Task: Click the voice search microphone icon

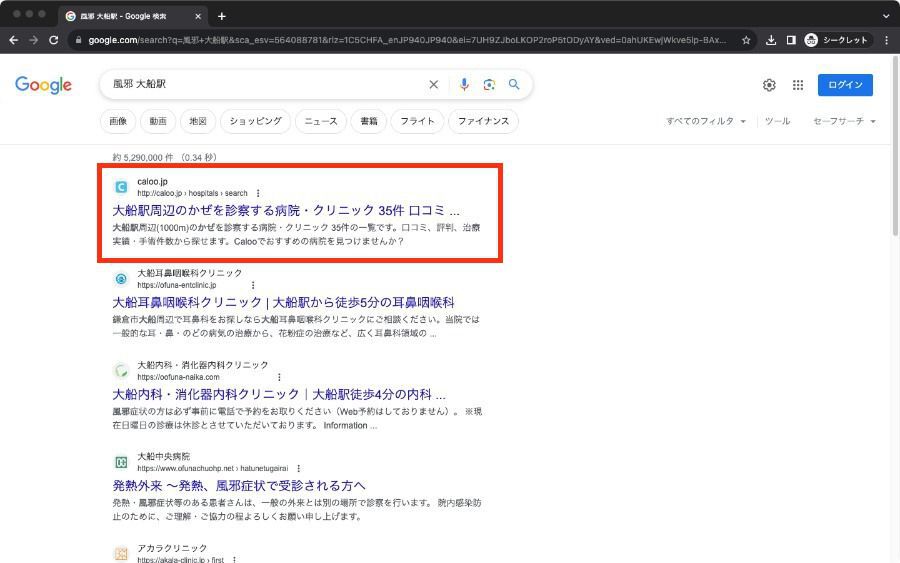Action: click(x=464, y=85)
